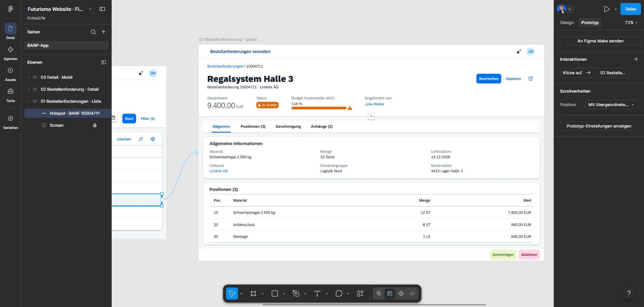Collapse all layers icon next to Ebenen
This screenshot has height=307, width=644.
pyautogui.click(x=104, y=62)
